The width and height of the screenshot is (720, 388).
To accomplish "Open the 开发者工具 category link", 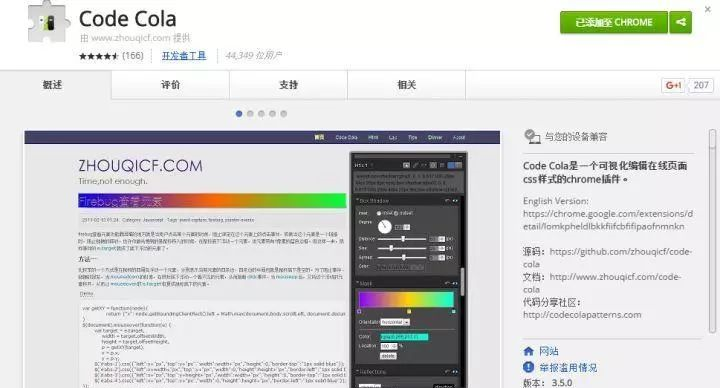I will coord(184,56).
